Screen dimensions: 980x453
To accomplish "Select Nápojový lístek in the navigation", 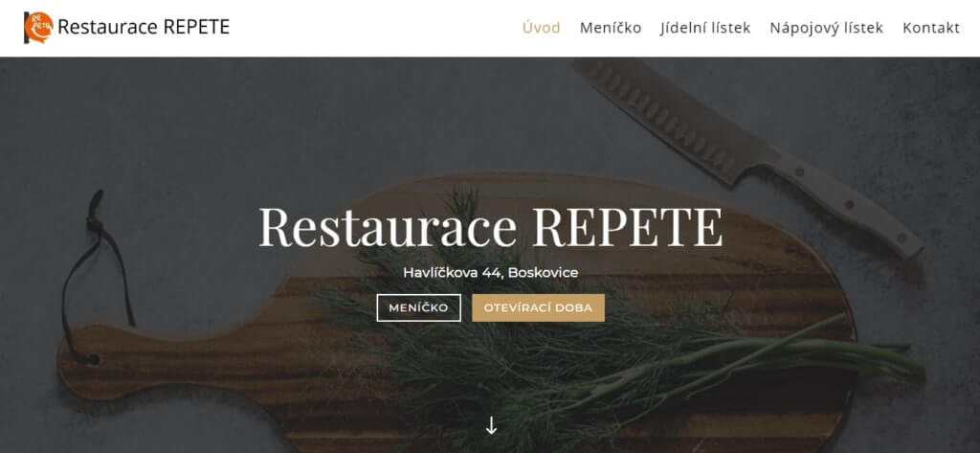I will [826, 28].
